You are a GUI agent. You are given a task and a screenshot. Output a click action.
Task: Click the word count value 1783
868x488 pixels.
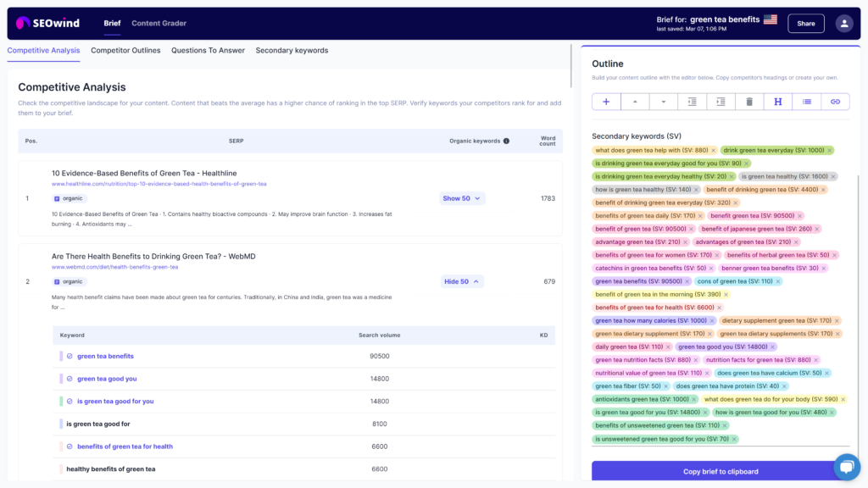(548, 198)
